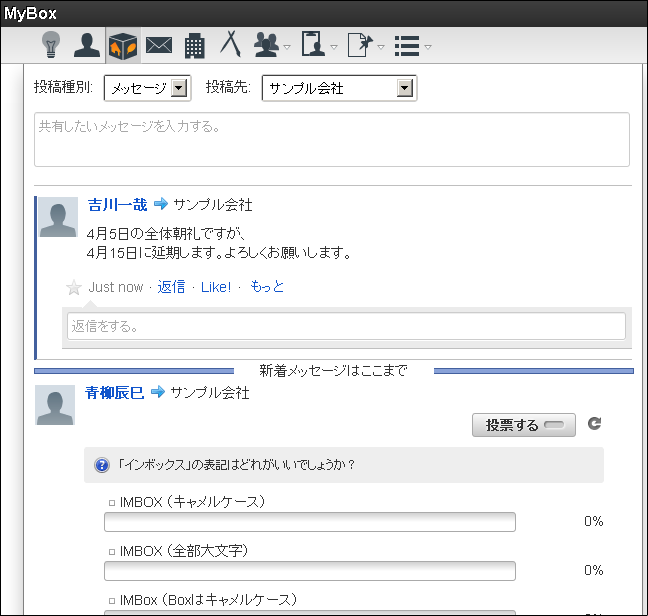Check IMBOX (キャメルケース) option
The height and width of the screenshot is (616, 648).
pyautogui.click(x=112, y=503)
